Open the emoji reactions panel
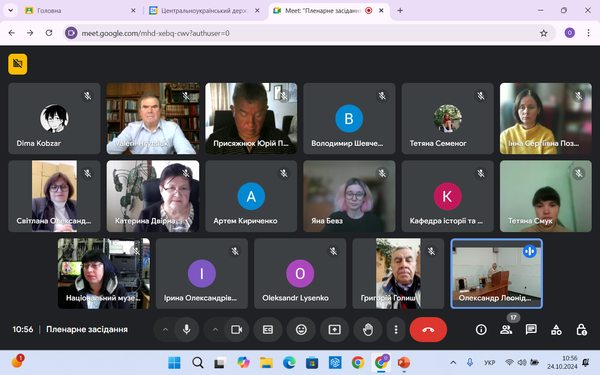600x375 pixels. pos(301,329)
